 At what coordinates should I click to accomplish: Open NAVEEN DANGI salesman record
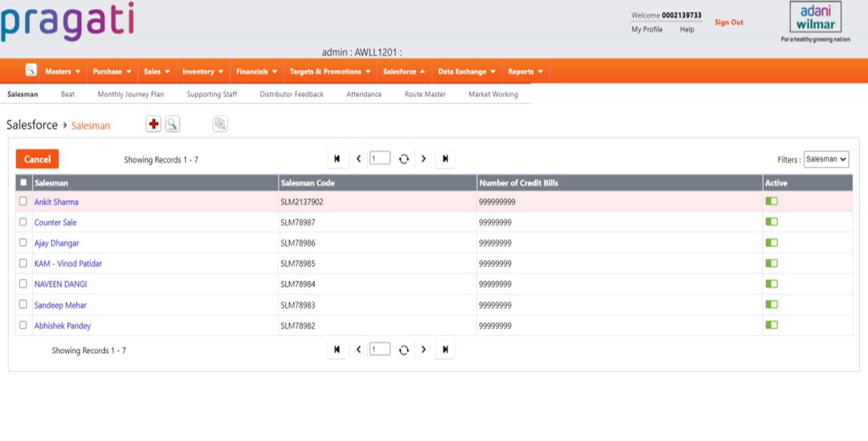60,284
